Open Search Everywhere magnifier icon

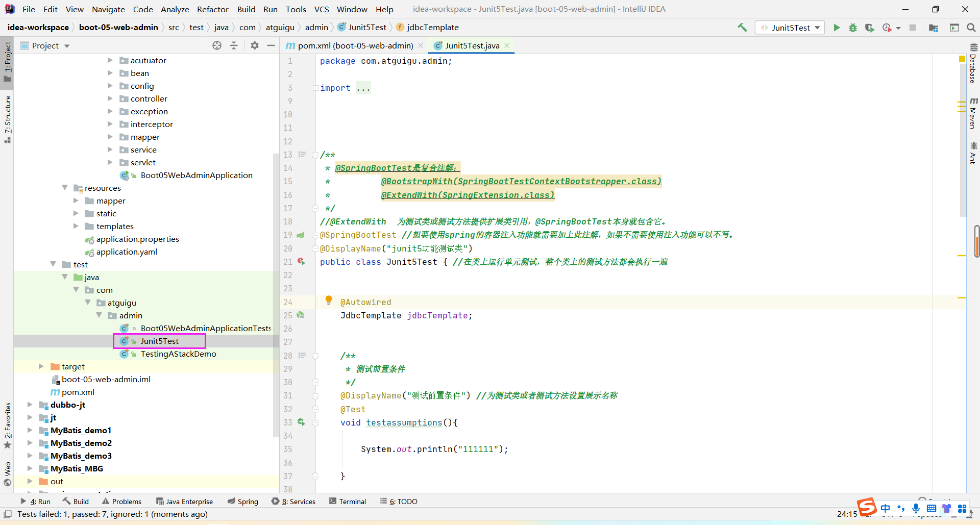coord(971,28)
